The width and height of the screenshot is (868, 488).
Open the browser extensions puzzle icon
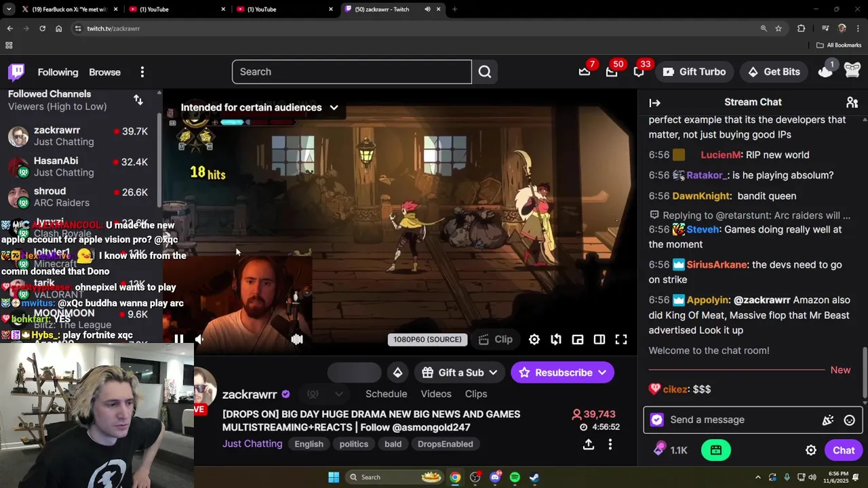coord(802,28)
